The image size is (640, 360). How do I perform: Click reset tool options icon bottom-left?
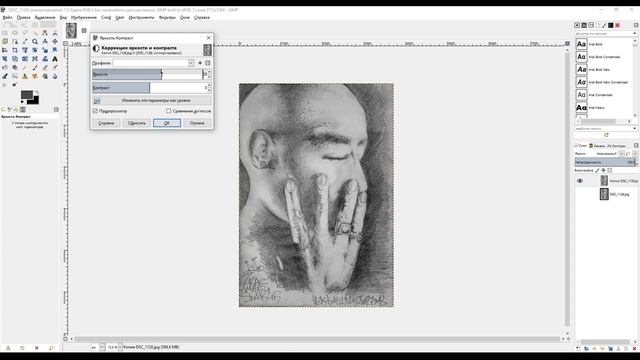(x=51, y=348)
